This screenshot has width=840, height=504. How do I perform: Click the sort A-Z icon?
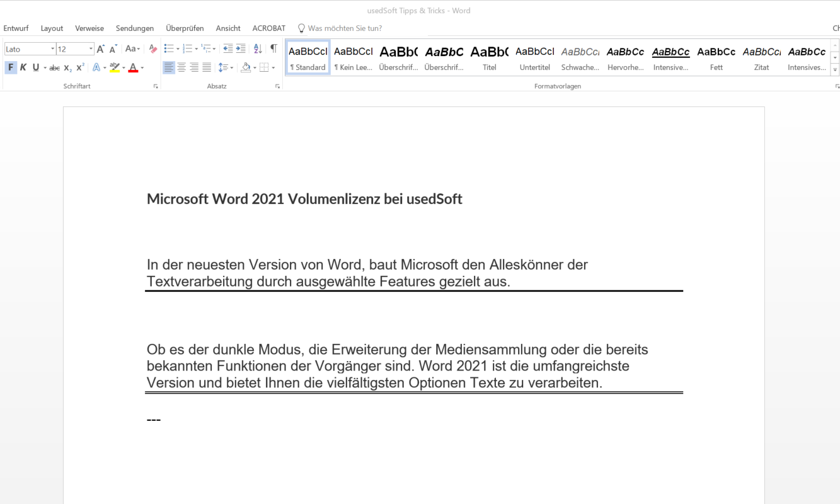(x=257, y=49)
